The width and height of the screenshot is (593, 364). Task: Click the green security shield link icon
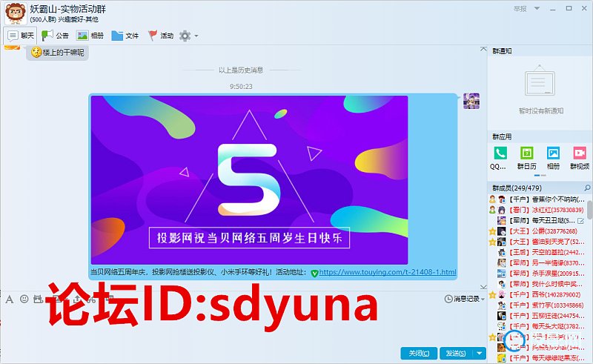[x=314, y=273]
